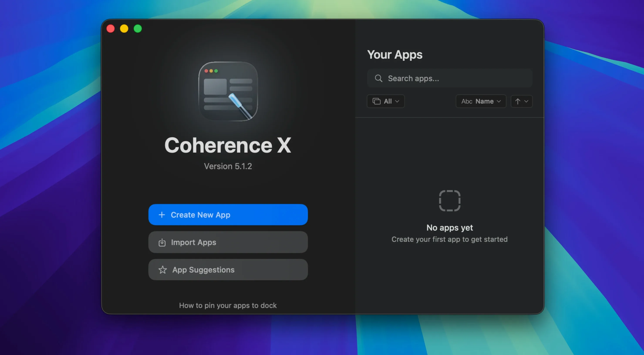
Task: Expand the All filter dropdown
Action: click(386, 101)
